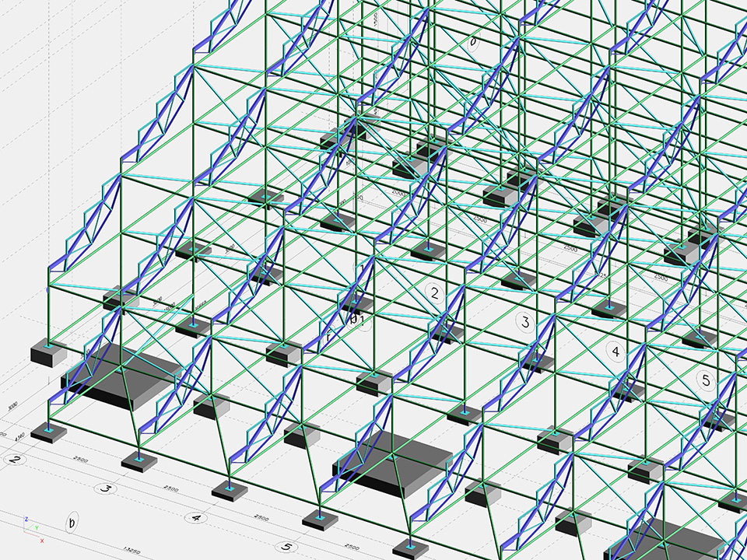Select the circled 0 grid marker near the top
The height and width of the screenshot is (560, 747).
click(472, 43)
